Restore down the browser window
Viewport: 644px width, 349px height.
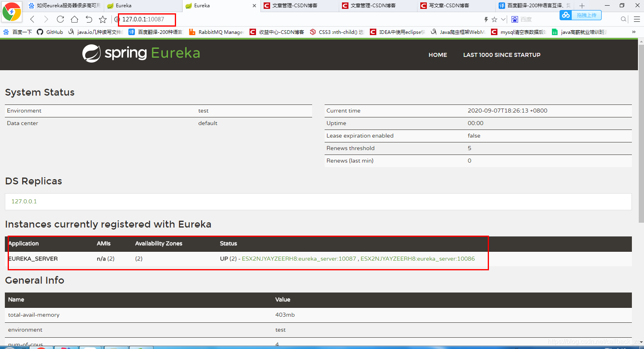click(x=622, y=6)
